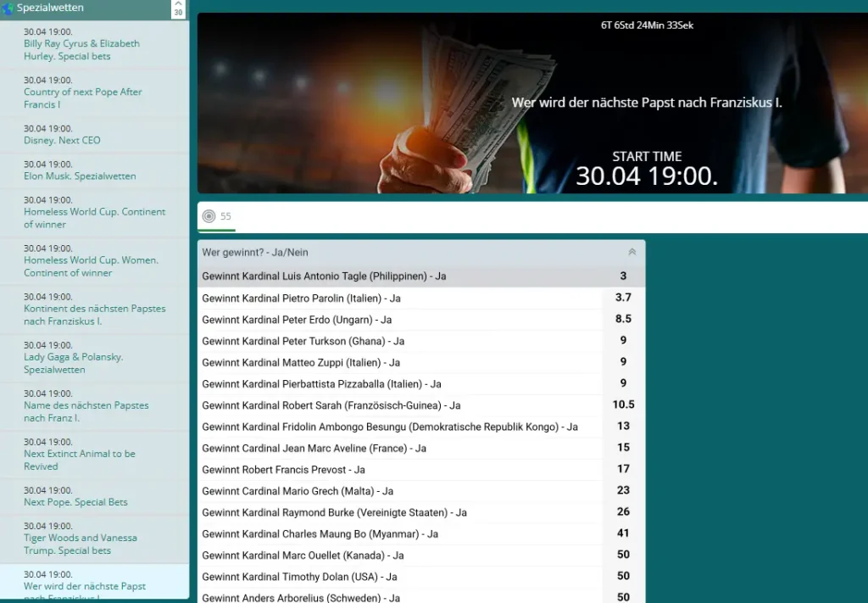Open Homeless World Cup. Continent of winner
Screen dimensions: 868x603
pos(94,213)
